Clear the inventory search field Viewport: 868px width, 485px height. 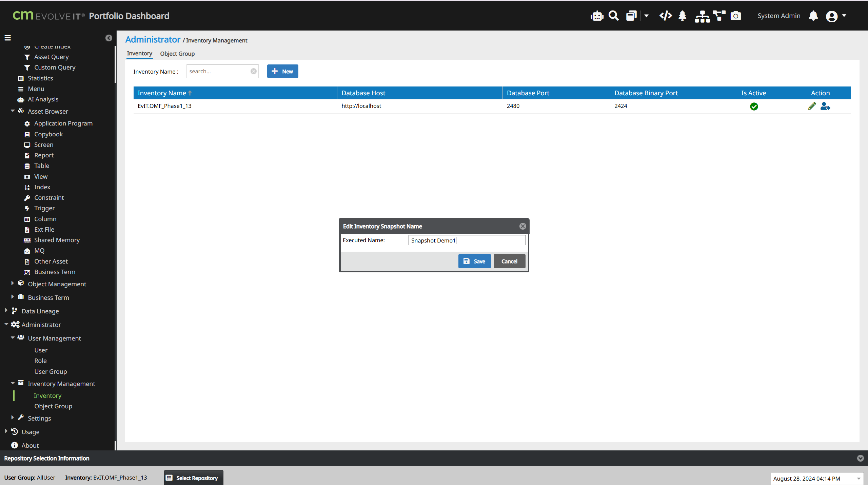pyautogui.click(x=254, y=71)
